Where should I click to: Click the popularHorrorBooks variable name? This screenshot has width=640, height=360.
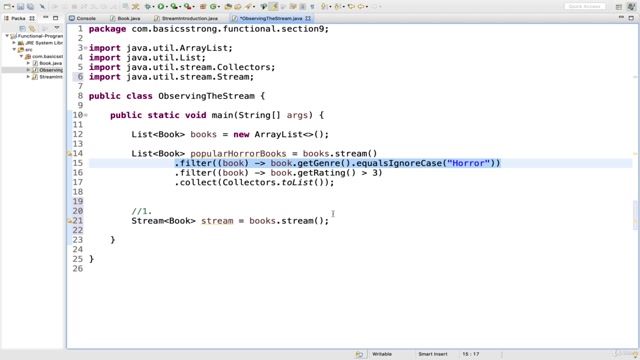click(238, 154)
